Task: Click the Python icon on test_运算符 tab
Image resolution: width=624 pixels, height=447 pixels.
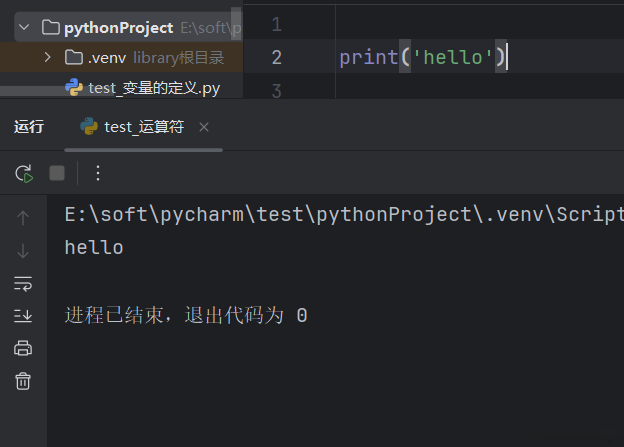Action: pos(89,127)
